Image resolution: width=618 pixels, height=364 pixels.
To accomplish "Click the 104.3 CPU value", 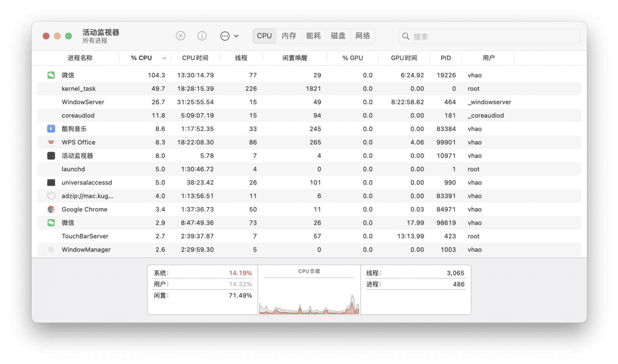I will tap(157, 75).
